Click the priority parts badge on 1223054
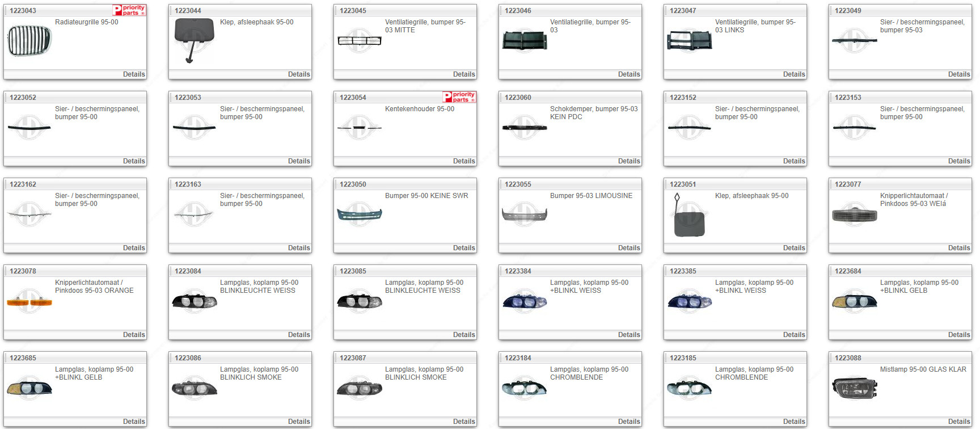 [x=459, y=97]
